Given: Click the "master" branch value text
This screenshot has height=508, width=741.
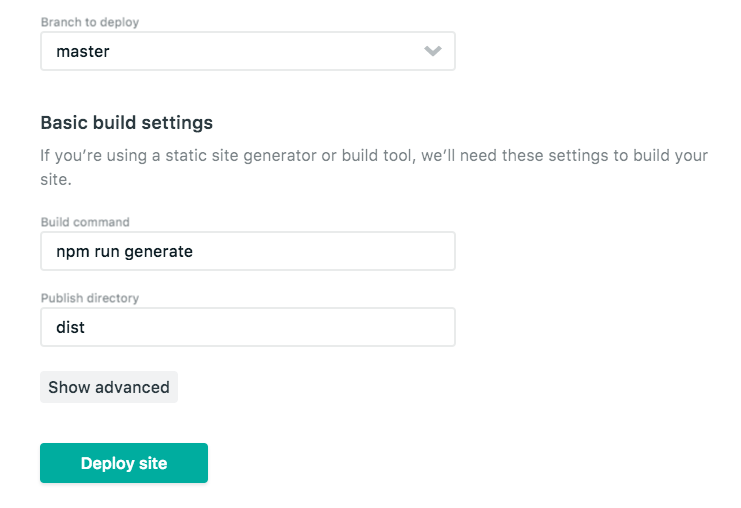Looking at the screenshot, I should [x=83, y=52].
